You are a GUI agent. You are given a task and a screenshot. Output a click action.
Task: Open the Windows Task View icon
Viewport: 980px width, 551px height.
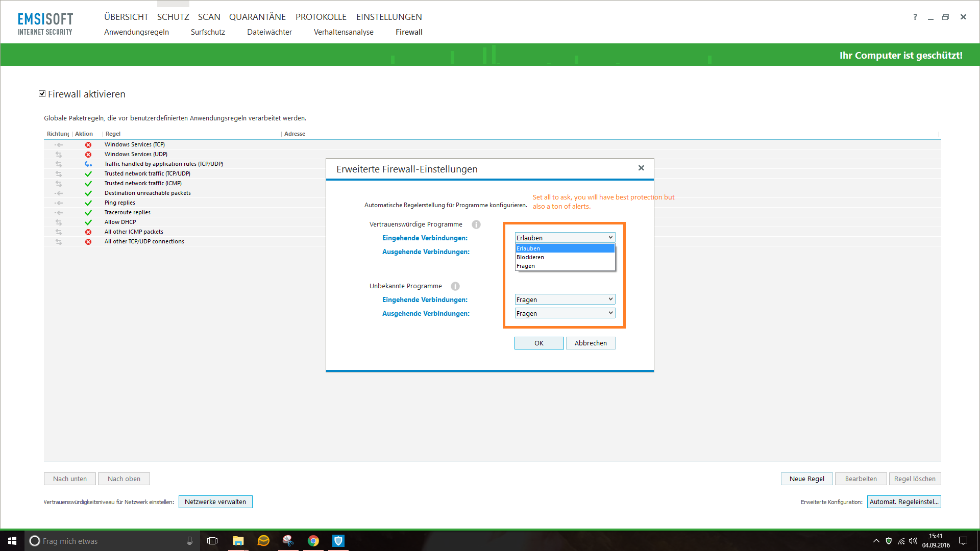212,541
